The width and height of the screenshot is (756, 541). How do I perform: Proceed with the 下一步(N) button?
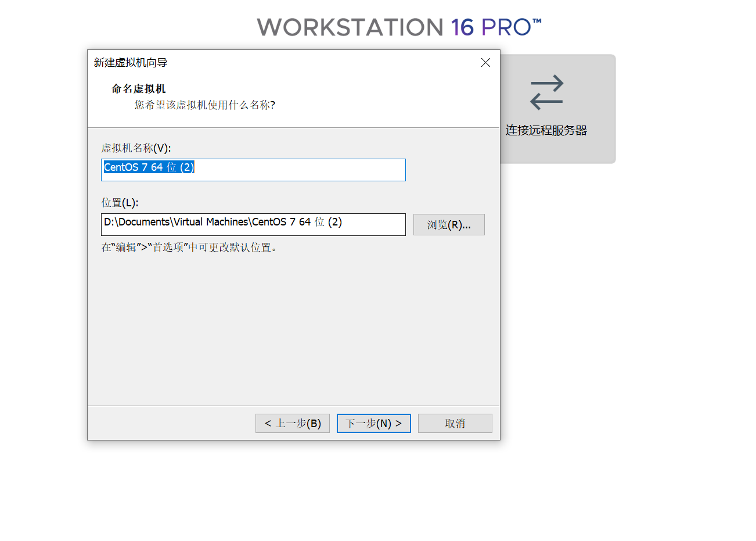point(374,423)
